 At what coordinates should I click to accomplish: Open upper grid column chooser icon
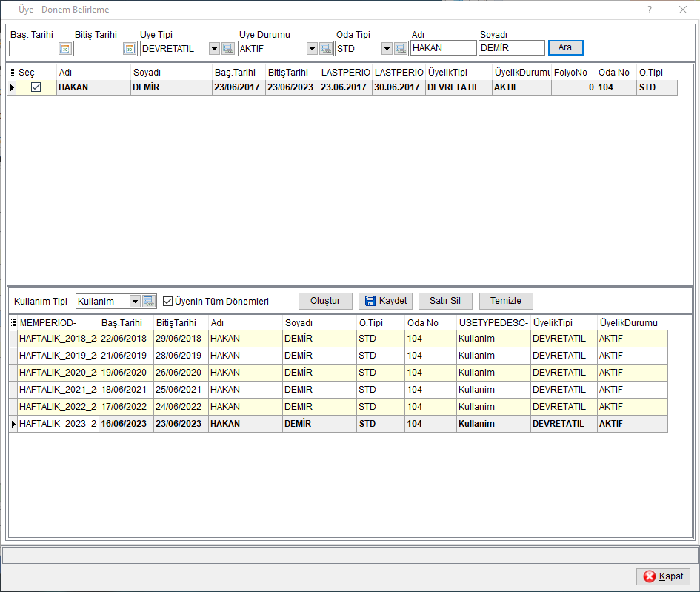(x=12, y=73)
